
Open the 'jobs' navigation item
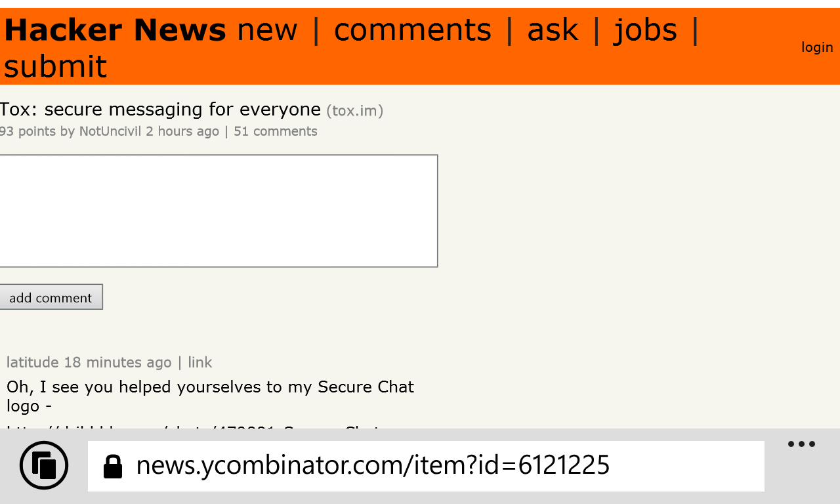644,30
